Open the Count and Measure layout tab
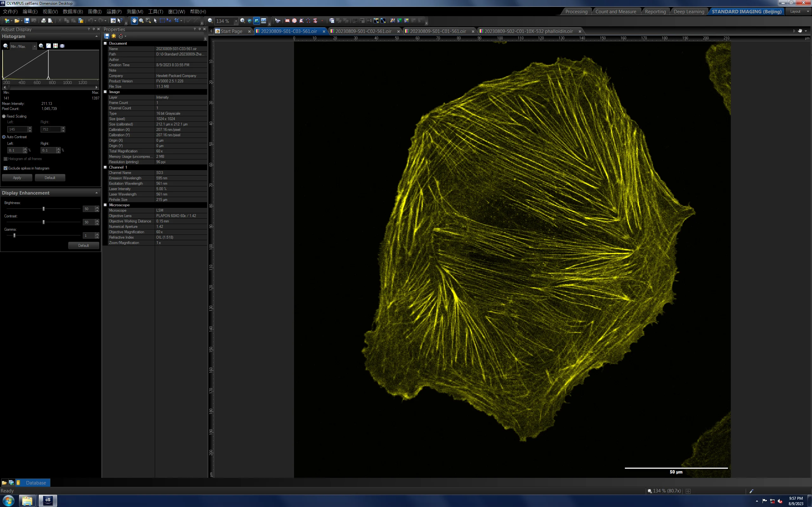Image resolution: width=812 pixels, height=507 pixels. (616, 11)
